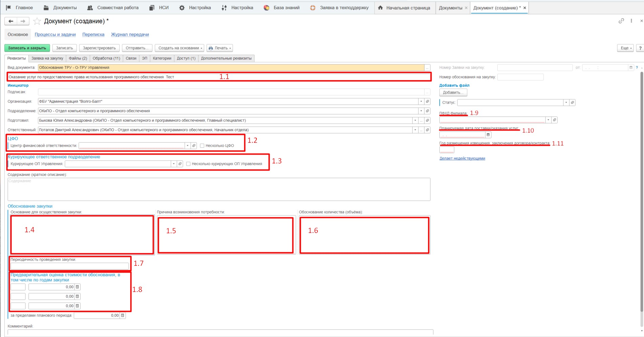Click the forward navigation arrow icon
The width and height of the screenshot is (644, 337).
tap(23, 21)
